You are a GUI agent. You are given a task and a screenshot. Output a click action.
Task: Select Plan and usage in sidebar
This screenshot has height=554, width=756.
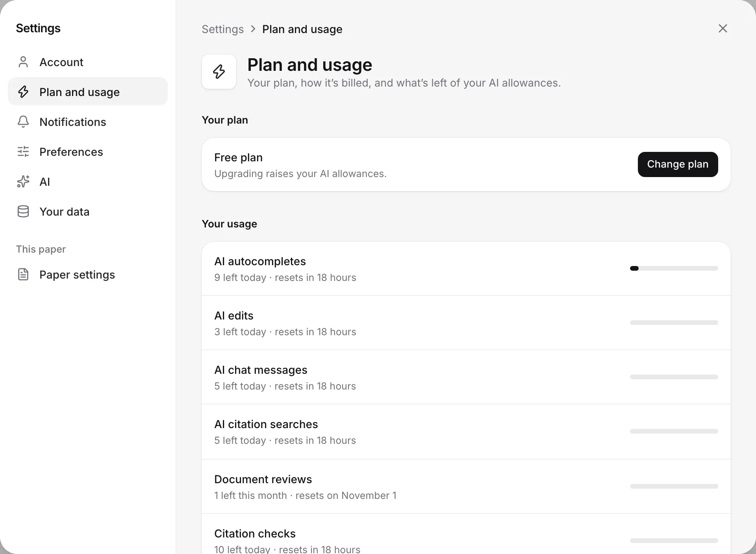(88, 92)
